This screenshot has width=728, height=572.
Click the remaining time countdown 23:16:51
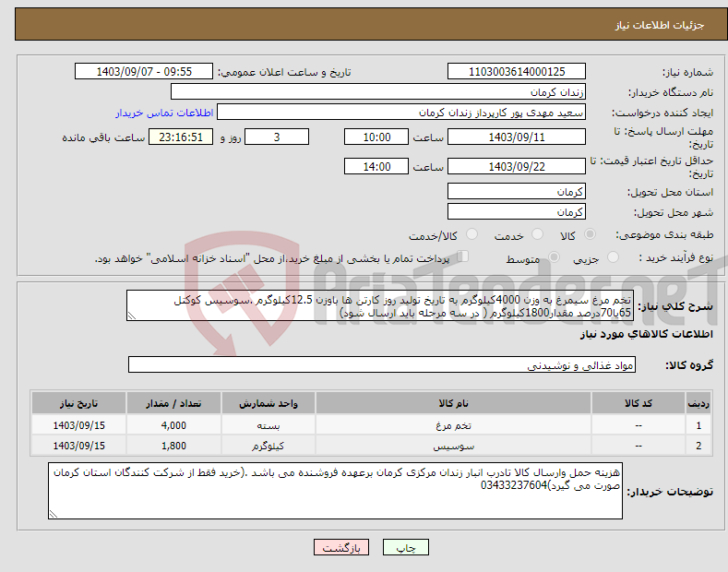[181, 137]
